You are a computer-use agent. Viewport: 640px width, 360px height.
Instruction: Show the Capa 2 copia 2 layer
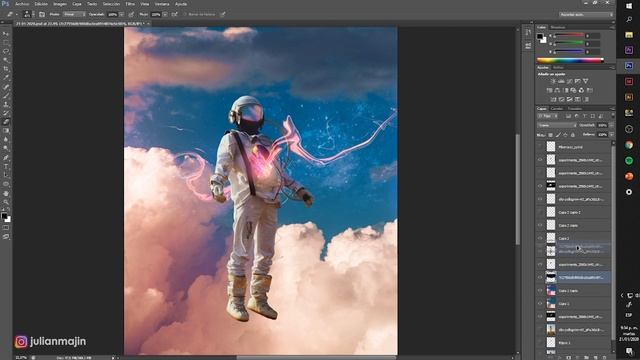(x=540, y=212)
